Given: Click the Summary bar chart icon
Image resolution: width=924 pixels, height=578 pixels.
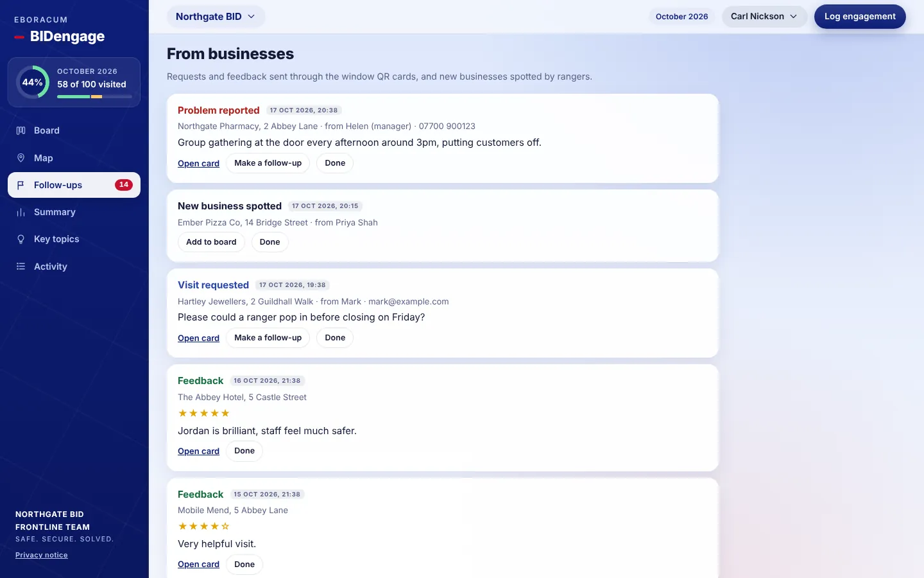Looking at the screenshot, I should coord(21,212).
